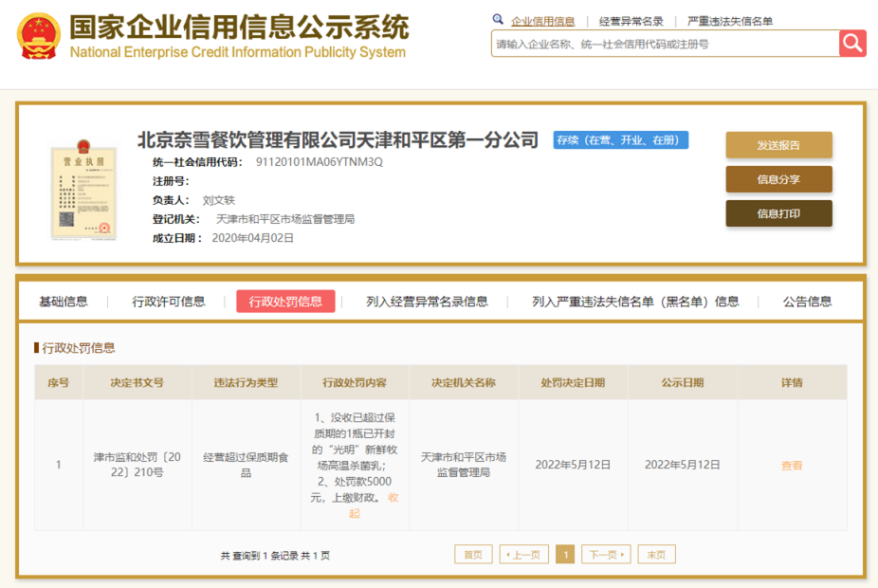Switch to the 行政许可信息 tab

tap(169, 302)
